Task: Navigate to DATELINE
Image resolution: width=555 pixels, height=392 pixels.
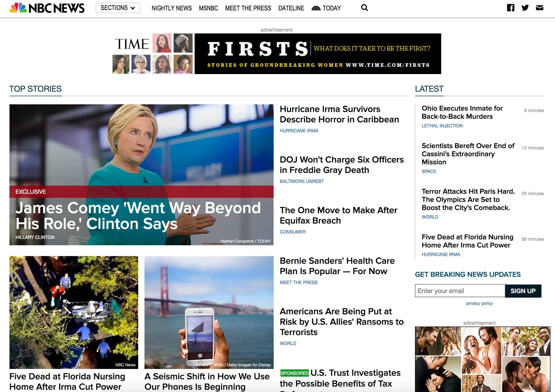Action: (x=291, y=8)
